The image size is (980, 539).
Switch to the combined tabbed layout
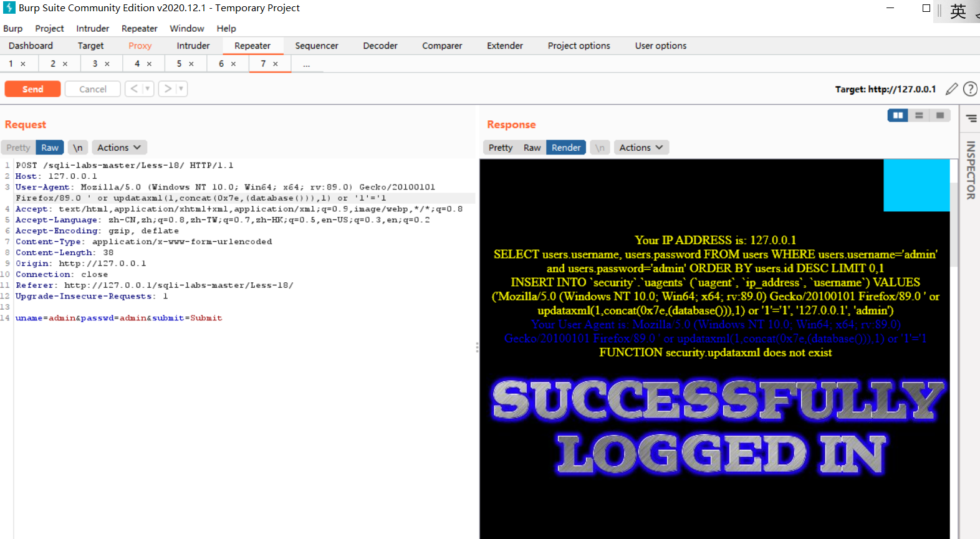940,115
